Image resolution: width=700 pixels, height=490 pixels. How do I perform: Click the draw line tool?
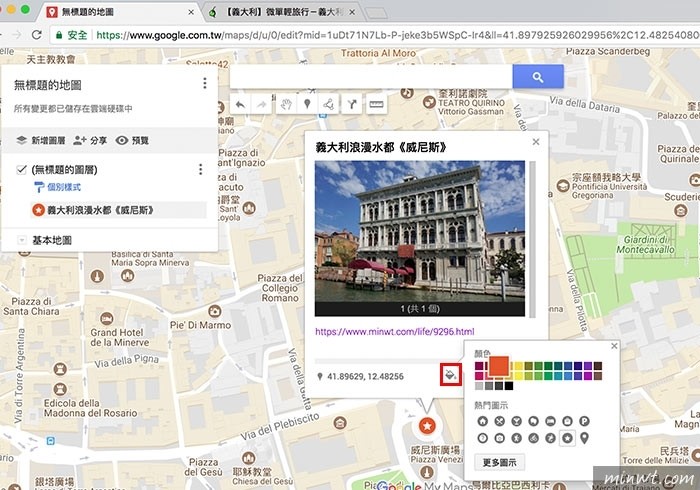328,104
